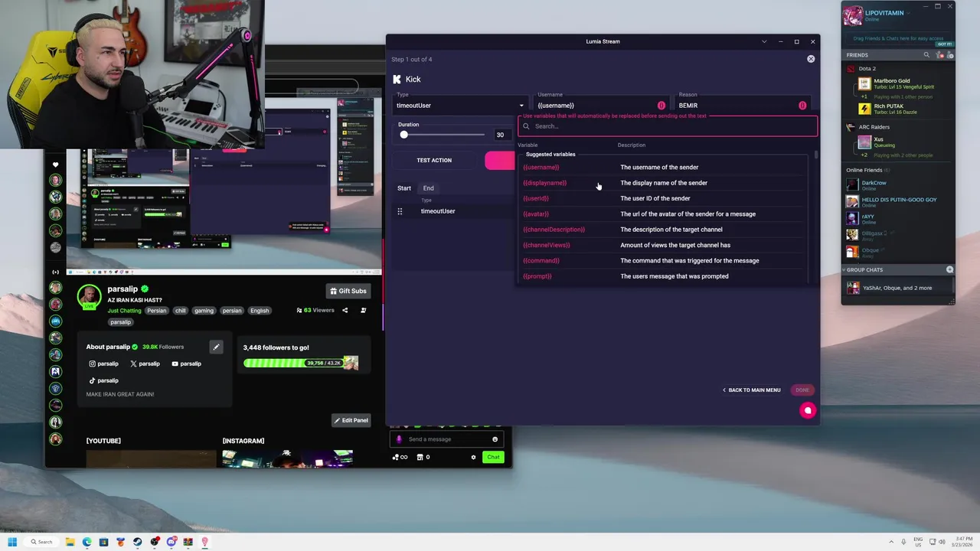Open Steam from the taskbar
This screenshot has height=551, width=980.
138,542
